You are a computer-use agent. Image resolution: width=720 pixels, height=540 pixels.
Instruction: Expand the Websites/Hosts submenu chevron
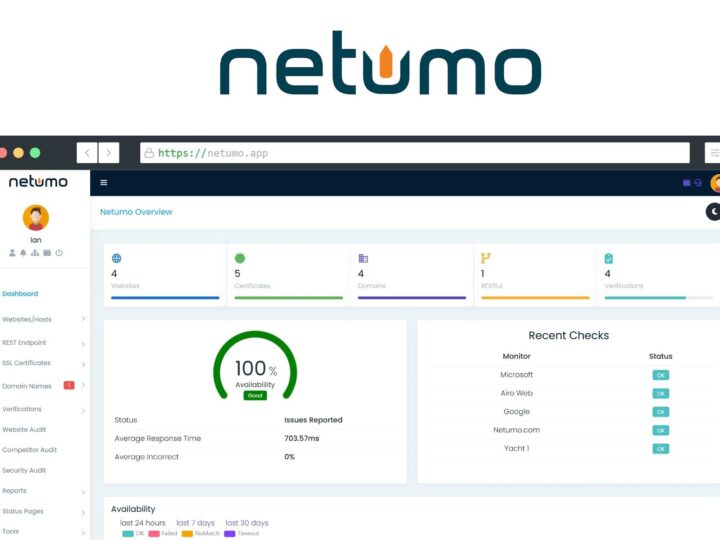tap(83, 319)
